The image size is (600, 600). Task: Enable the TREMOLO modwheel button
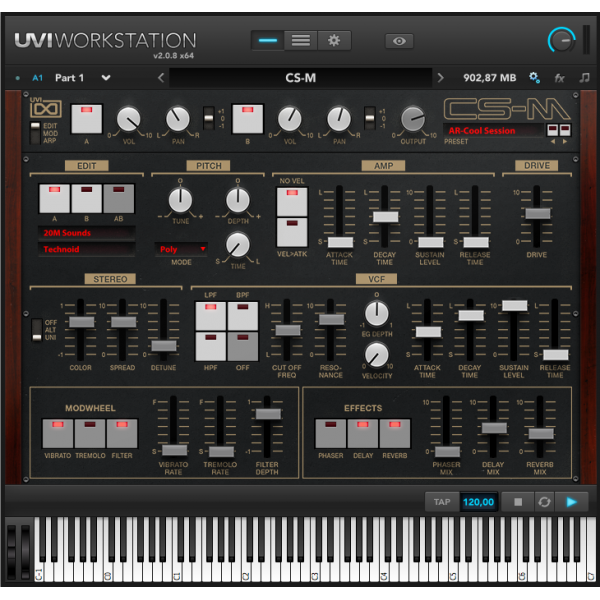[90, 434]
